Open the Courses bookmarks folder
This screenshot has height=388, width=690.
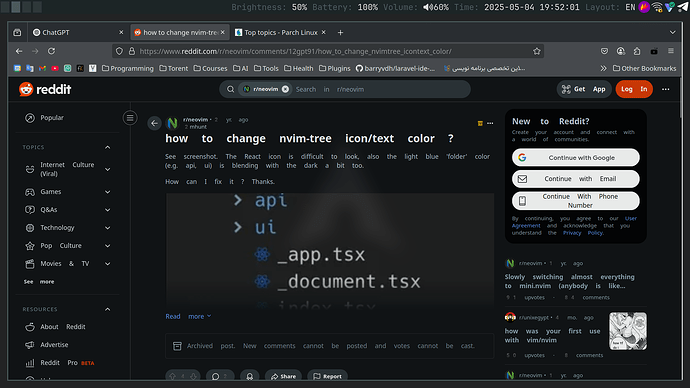(x=210, y=68)
